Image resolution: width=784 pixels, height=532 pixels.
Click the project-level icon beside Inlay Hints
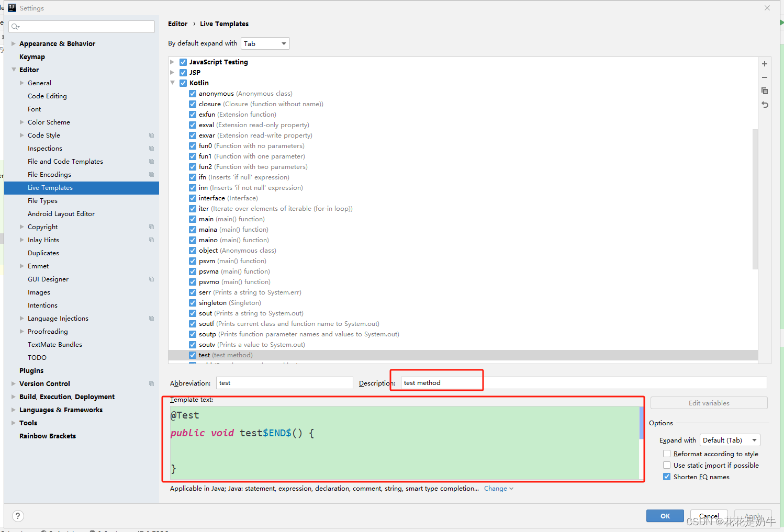click(152, 240)
